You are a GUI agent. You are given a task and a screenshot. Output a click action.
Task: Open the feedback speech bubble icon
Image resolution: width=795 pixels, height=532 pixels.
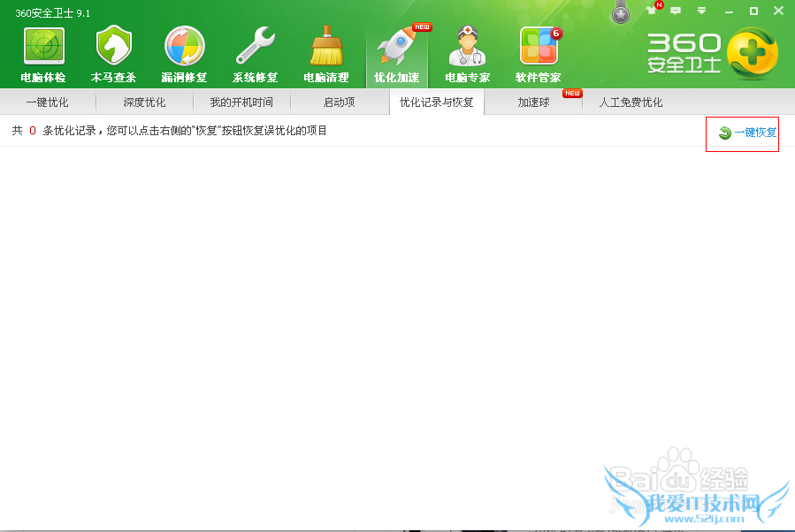pyautogui.click(x=676, y=11)
